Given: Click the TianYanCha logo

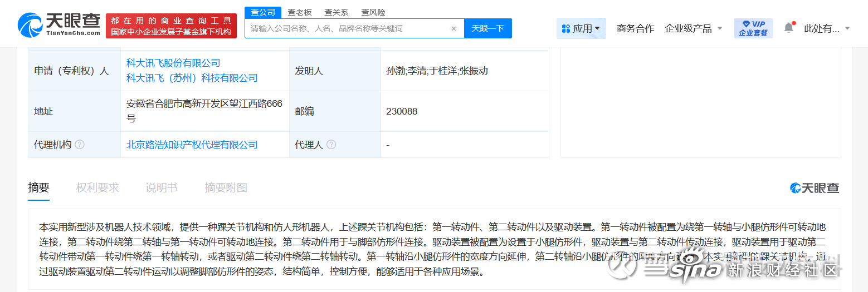Looking at the screenshot, I should (58, 26).
